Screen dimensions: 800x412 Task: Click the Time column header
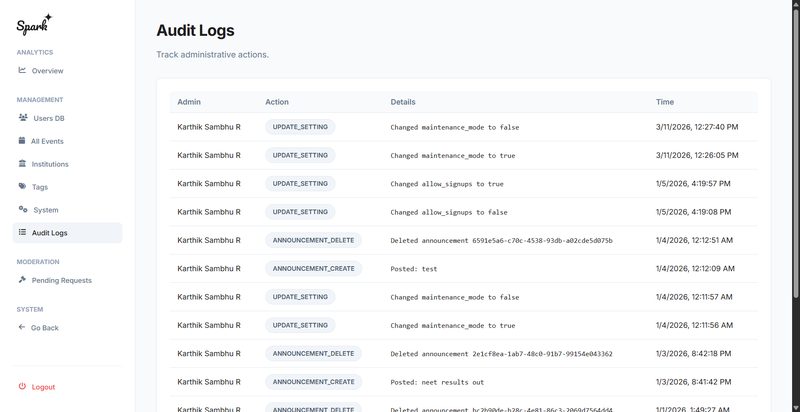[x=665, y=102]
